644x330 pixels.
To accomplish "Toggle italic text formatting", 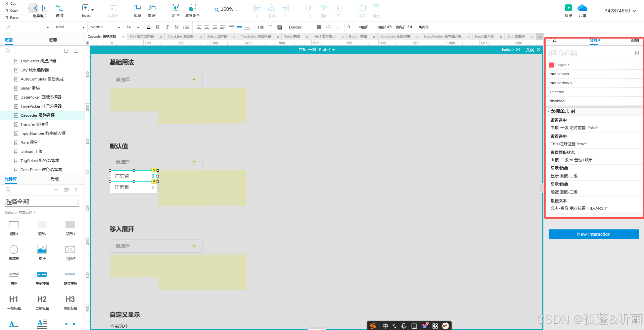I will [x=167, y=27].
